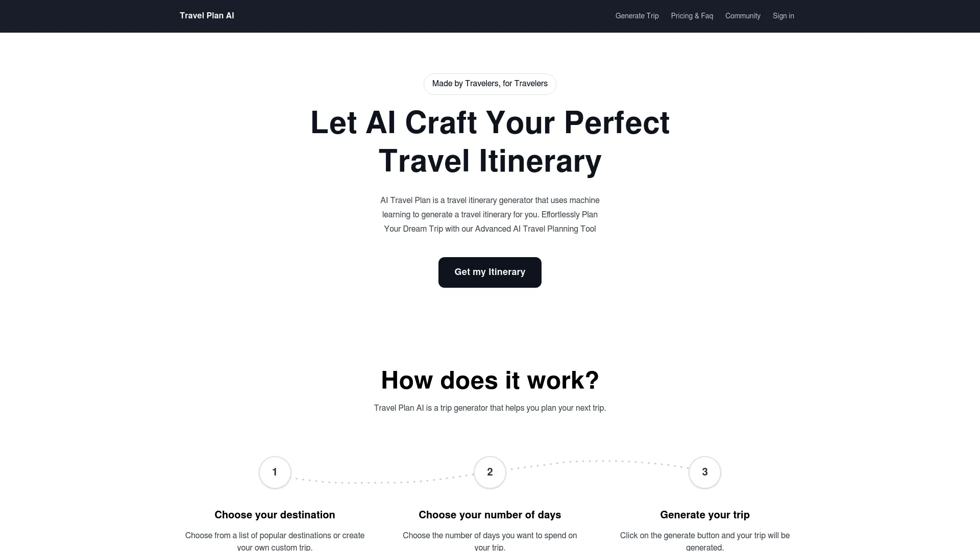980x551 pixels.
Task: Click the Community navigation icon
Action: pos(743,16)
